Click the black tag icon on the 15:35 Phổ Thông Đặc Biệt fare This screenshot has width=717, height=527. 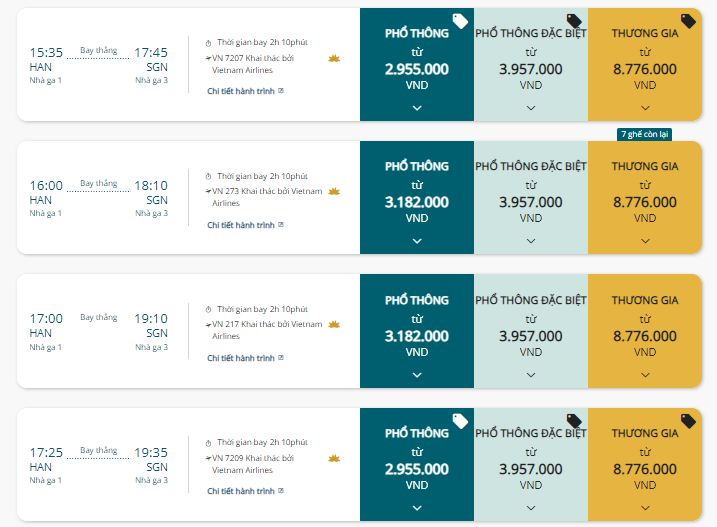click(574, 21)
